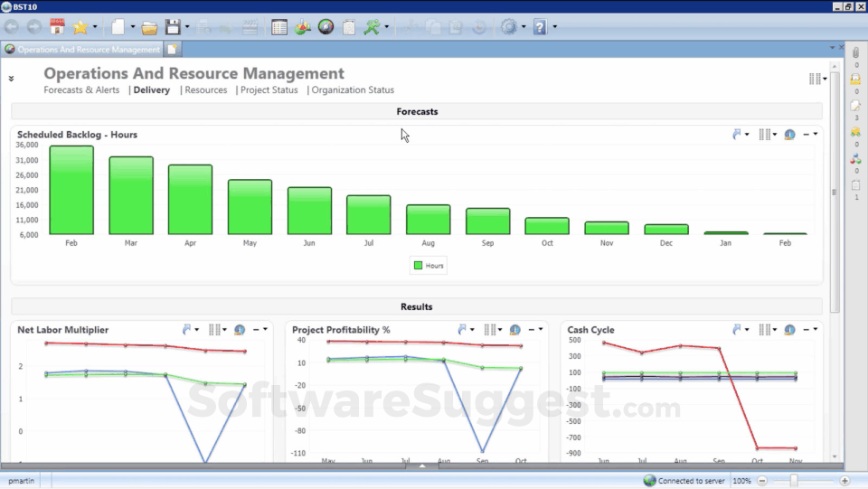Click the Home icon in toolbar
This screenshot has height=489, width=868.
pos(57,27)
